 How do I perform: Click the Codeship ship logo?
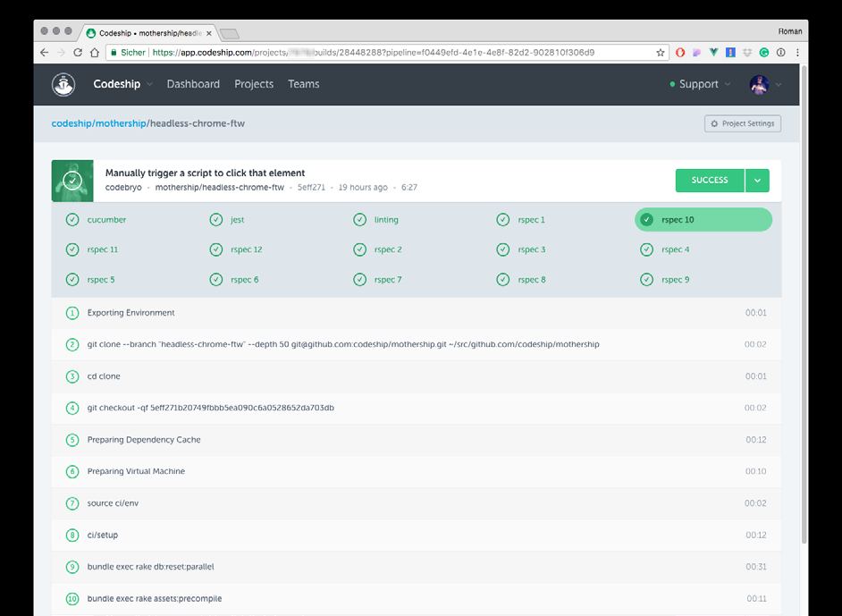63,84
